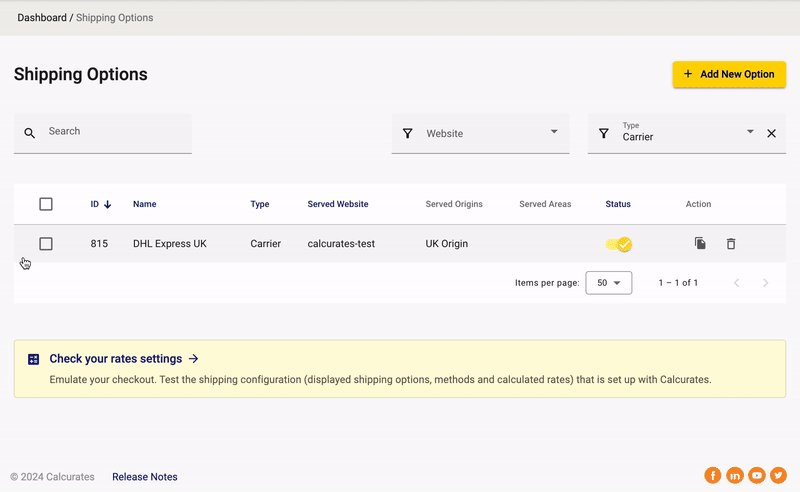The height and width of the screenshot is (492, 800).
Task: Click the 1 – 1 of 1 pagination label
Action: (678, 283)
